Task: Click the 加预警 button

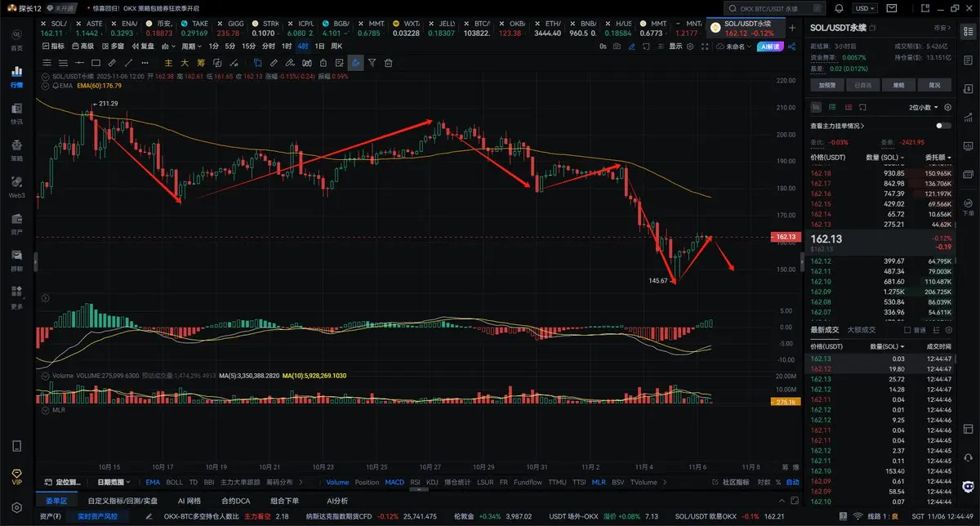Action: click(x=827, y=85)
